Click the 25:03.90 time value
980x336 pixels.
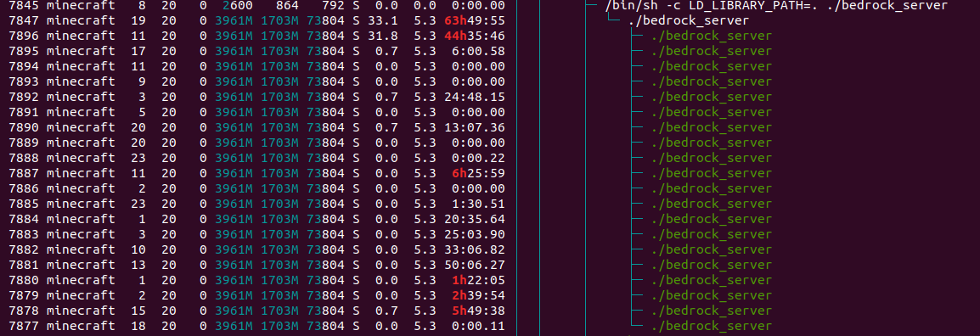(475, 234)
